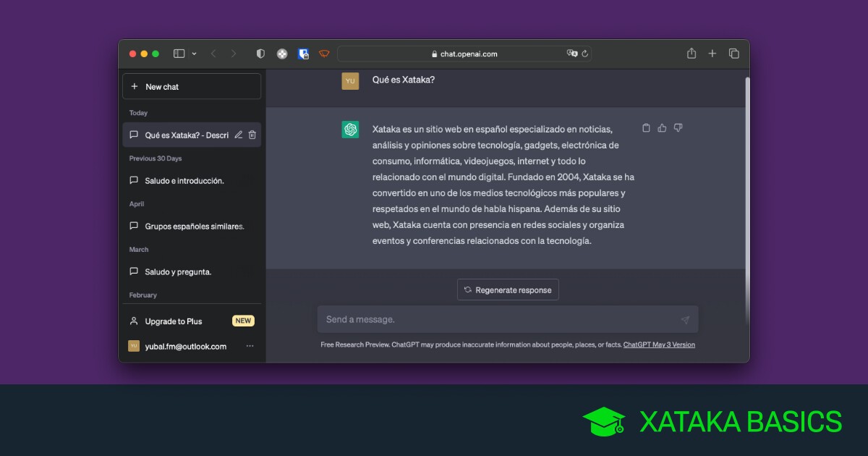This screenshot has width=868, height=456.
Task: Reload the page in the address bar
Action: pos(584,54)
